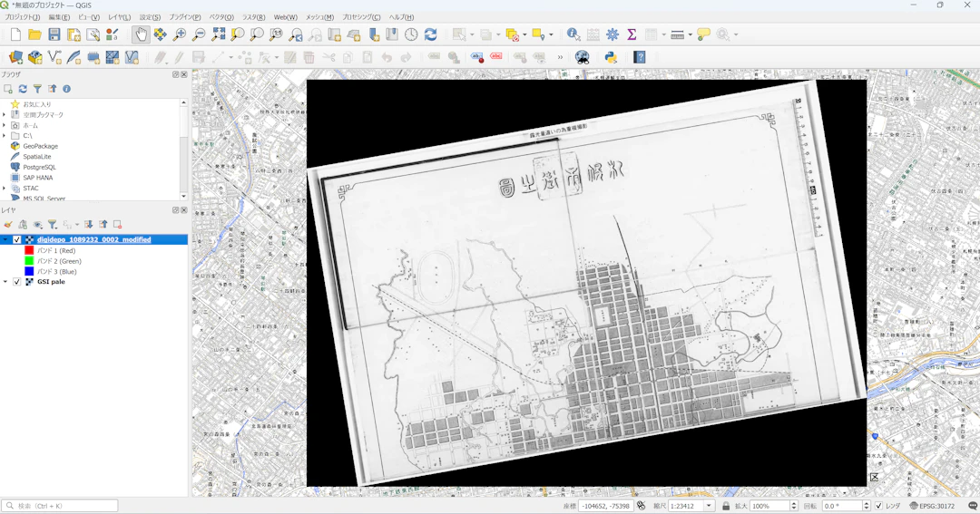Open the Processing menu
The width and height of the screenshot is (980, 514).
(x=361, y=17)
